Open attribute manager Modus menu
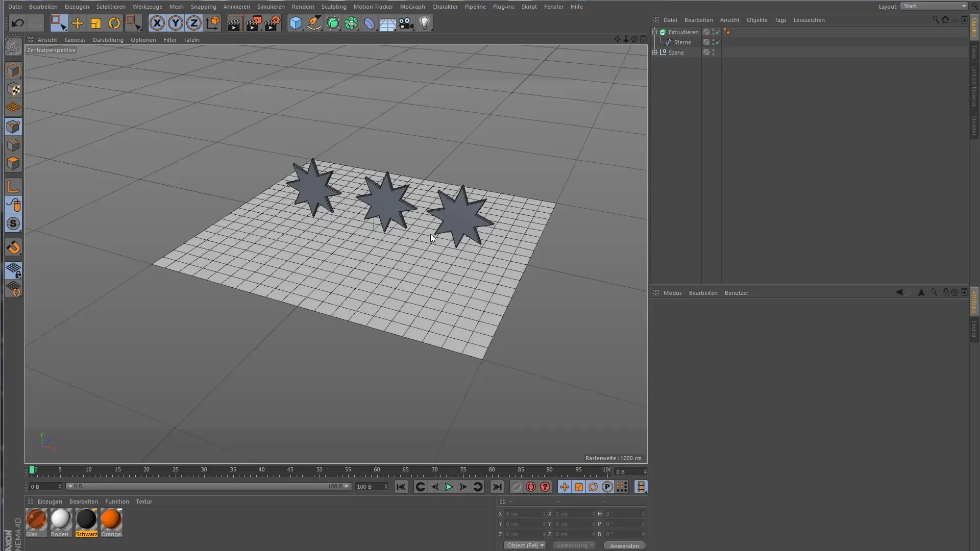The height and width of the screenshot is (551, 980). pyautogui.click(x=672, y=293)
